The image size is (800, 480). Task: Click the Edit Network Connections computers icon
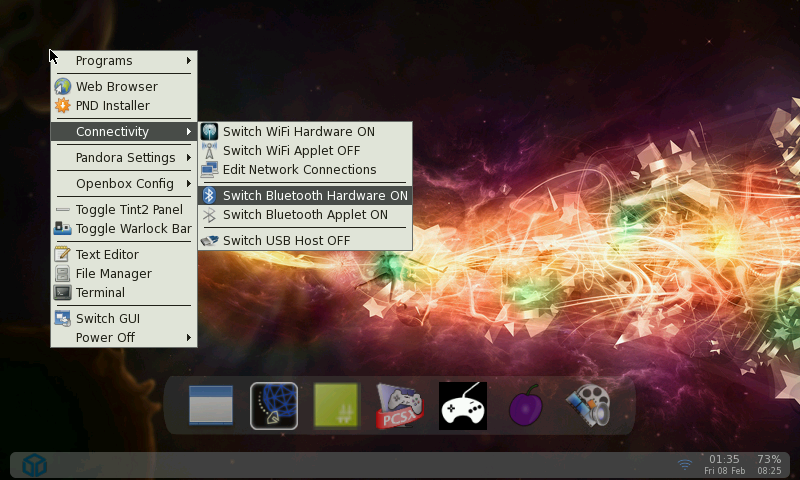tap(209, 170)
